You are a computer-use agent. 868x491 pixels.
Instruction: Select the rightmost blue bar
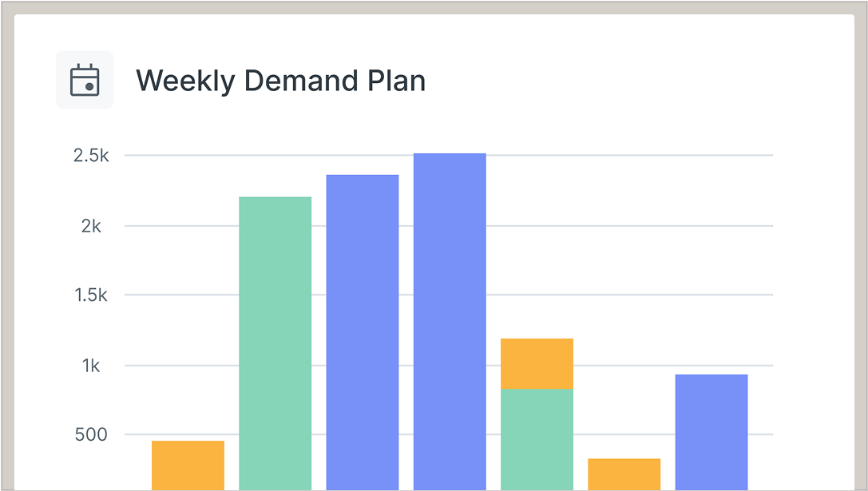coord(711,431)
